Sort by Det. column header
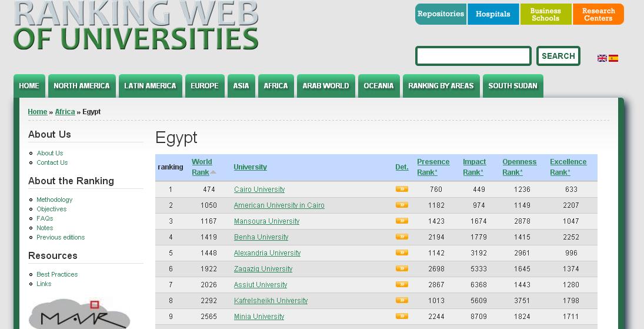This screenshot has height=329, width=644. [402, 167]
